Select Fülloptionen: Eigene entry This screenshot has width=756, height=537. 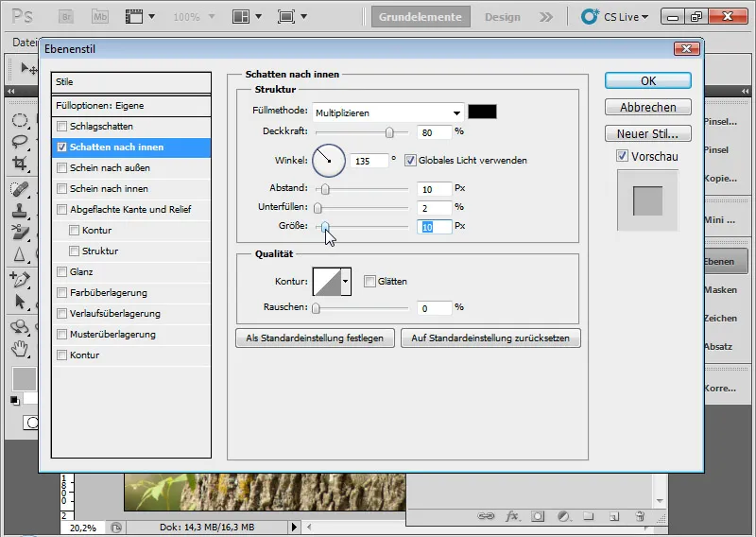pos(131,106)
